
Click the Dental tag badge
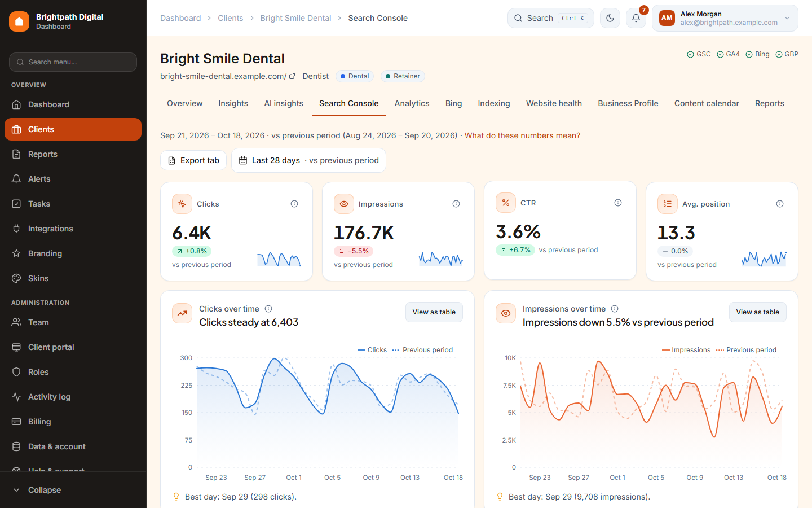point(354,76)
